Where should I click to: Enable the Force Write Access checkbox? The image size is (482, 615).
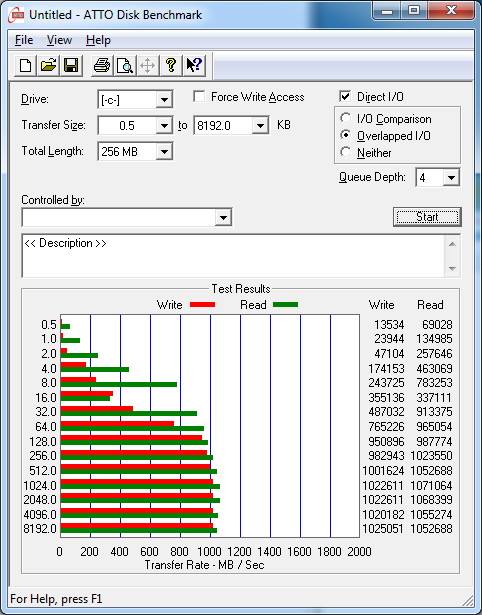[199, 96]
